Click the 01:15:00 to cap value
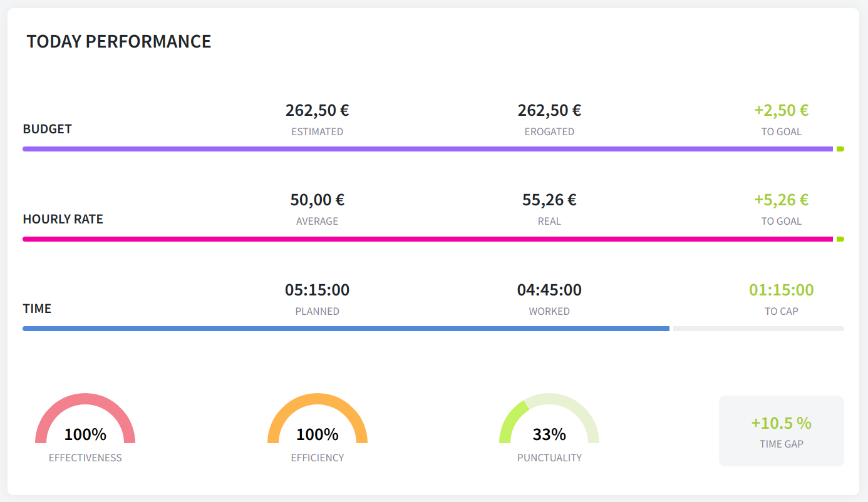This screenshot has width=868, height=502. click(x=782, y=290)
